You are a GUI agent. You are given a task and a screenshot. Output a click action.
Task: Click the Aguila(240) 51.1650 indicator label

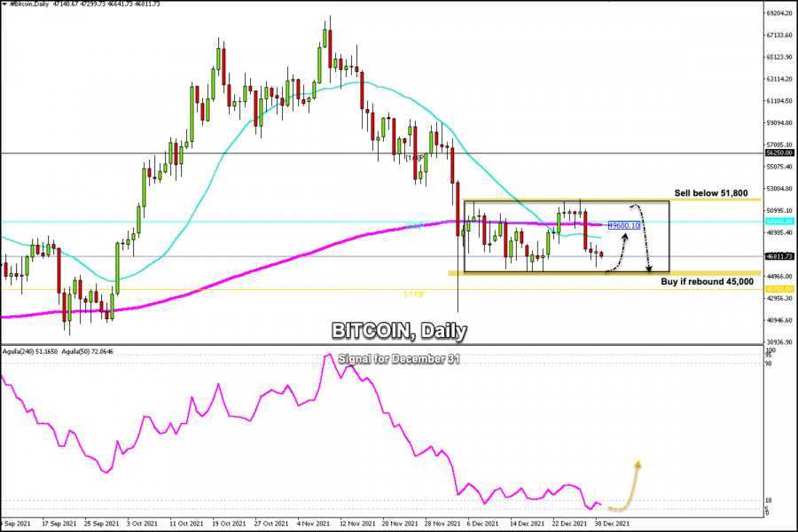point(30,351)
